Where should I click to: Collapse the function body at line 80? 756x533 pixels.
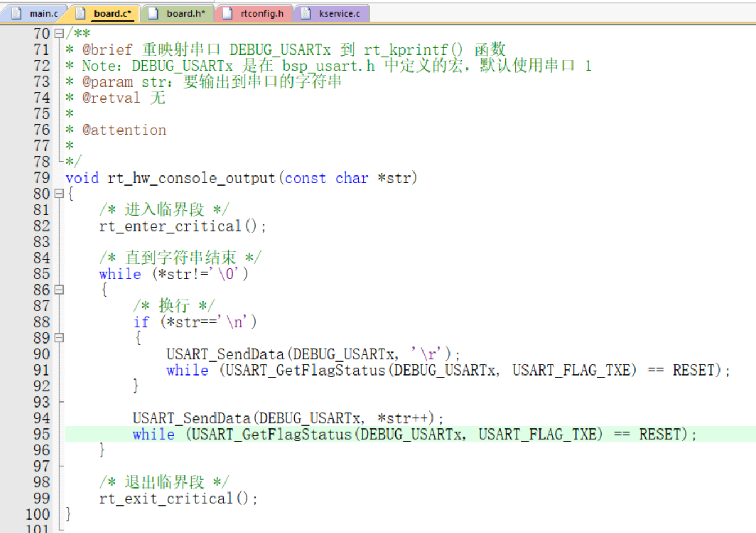(58, 194)
